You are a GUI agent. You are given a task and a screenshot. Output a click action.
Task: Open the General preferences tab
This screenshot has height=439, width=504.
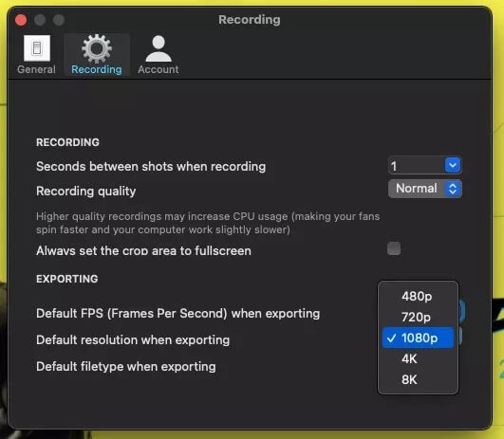pos(36,55)
